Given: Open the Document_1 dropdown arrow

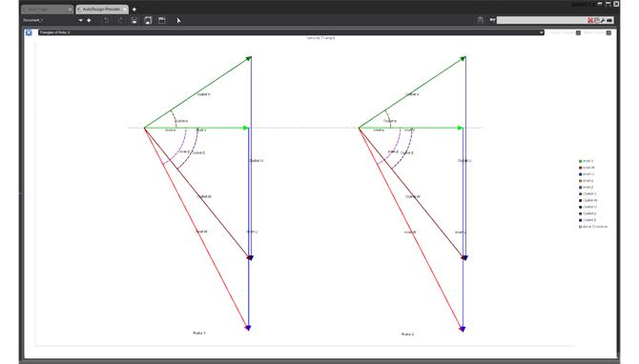Looking at the screenshot, I should pyautogui.click(x=80, y=20).
